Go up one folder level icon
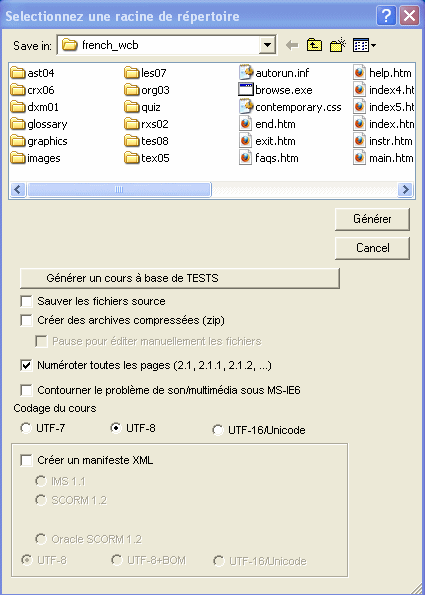Viewport: 425px width, 595px height. click(x=314, y=45)
